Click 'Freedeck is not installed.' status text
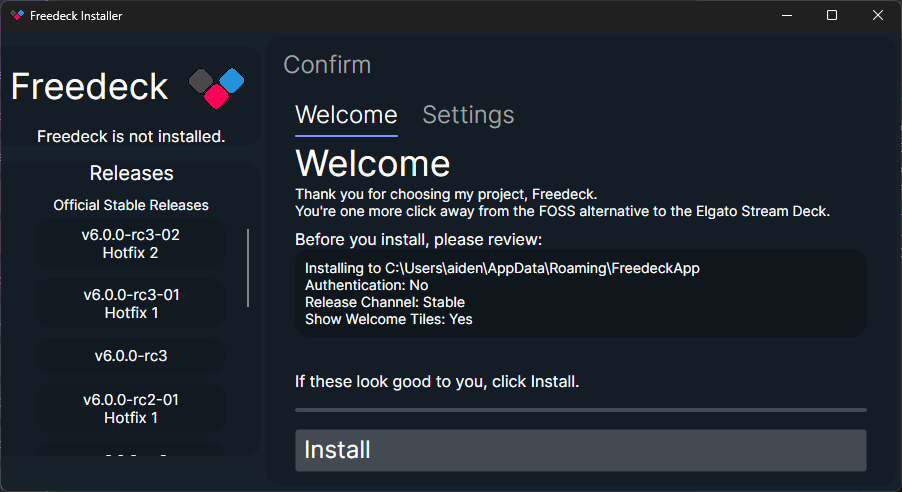 [131, 136]
